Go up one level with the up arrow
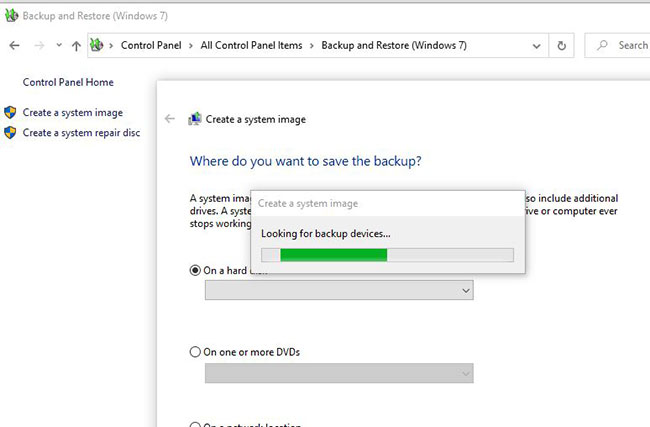 [76, 46]
